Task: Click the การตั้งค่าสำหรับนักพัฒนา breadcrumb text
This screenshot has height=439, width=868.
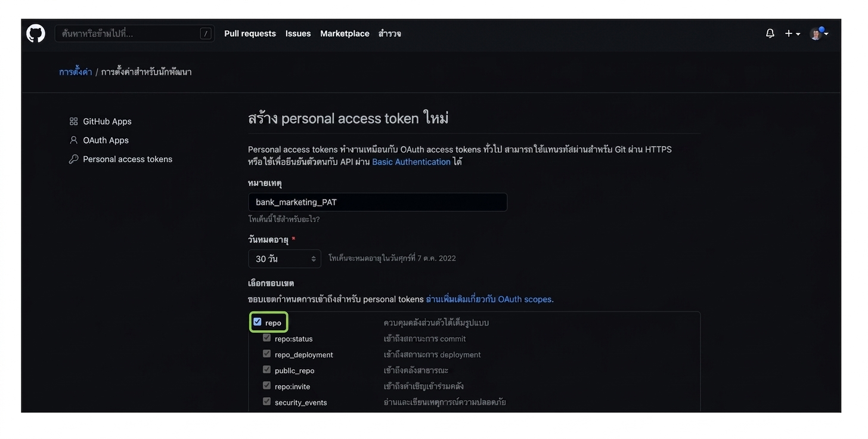Action: [x=146, y=72]
